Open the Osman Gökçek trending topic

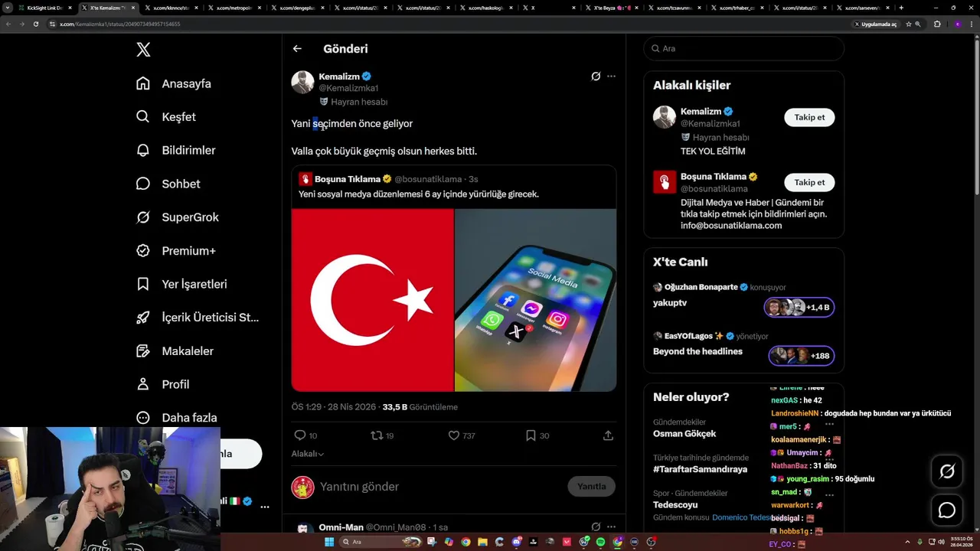(x=684, y=434)
